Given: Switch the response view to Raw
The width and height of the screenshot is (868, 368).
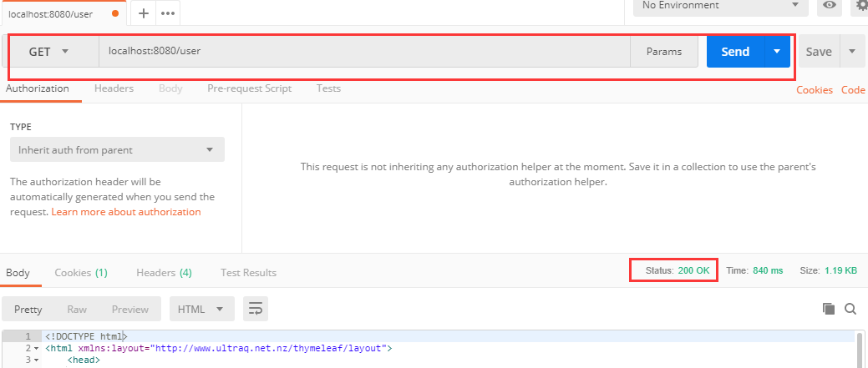Looking at the screenshot, I should 77,309.
